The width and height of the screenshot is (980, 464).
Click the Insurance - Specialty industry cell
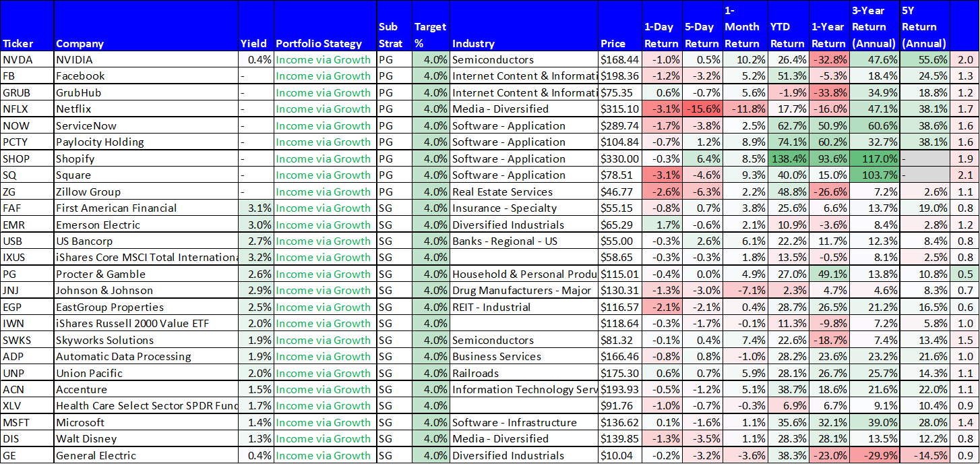click(524, 208)
